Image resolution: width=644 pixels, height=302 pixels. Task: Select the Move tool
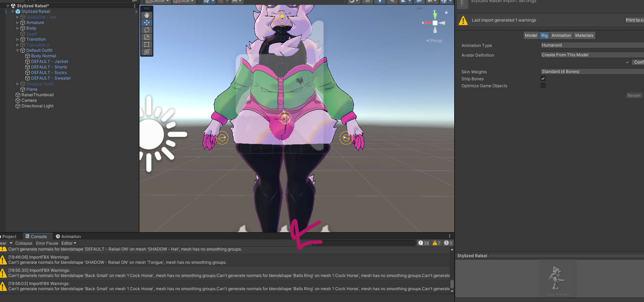pos(147,23)
